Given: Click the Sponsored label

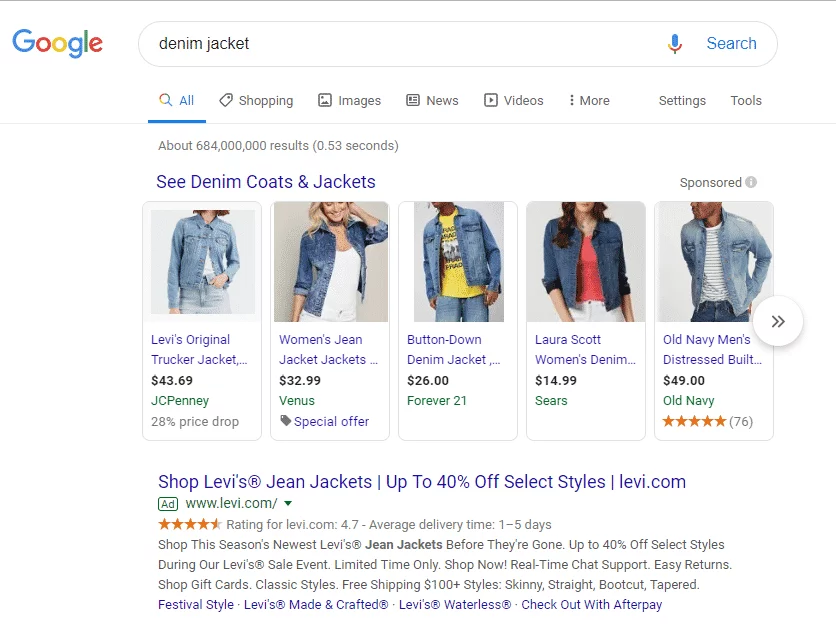Looking at the screenshot, I should click(710, 182).
